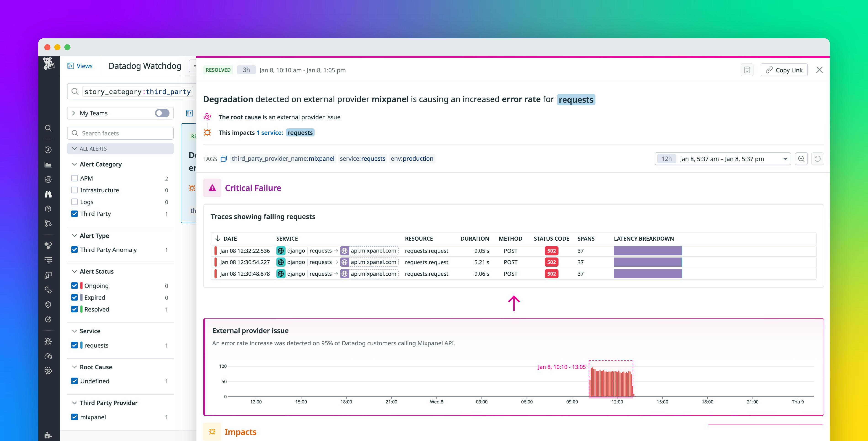The width and height of the screenshot is (868, 441).
Task: Open the search magnifier icon in sidebar
Action: [48, 128]
